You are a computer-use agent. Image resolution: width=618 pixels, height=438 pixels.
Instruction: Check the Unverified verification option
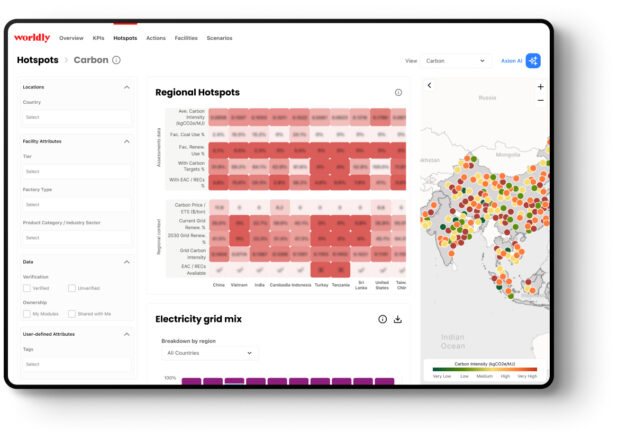72,288
